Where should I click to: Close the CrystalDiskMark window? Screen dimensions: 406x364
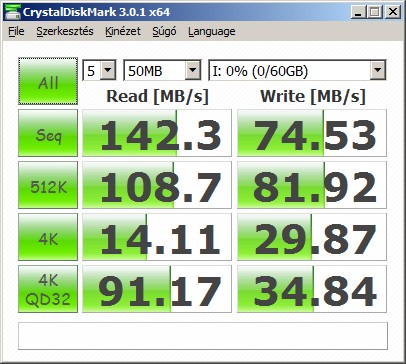click(393, 13)
